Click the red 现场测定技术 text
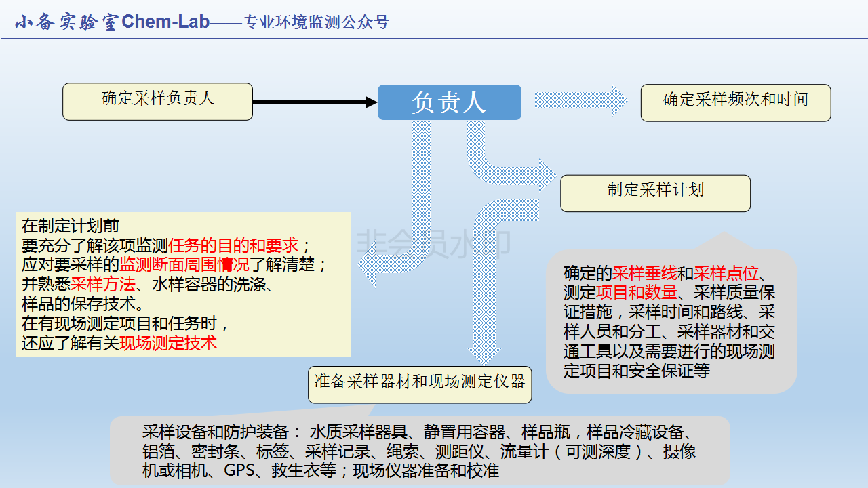868x488 pixels. 168,343
